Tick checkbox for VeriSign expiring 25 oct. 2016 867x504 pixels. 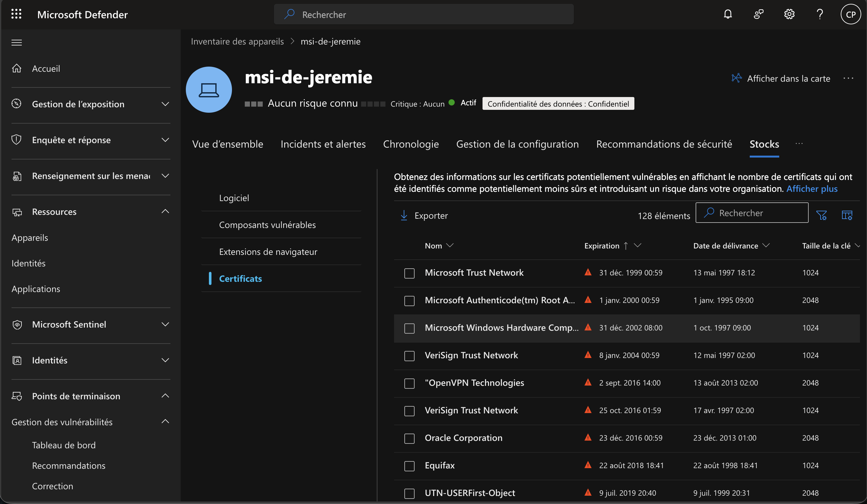click(x=409, y=411)
